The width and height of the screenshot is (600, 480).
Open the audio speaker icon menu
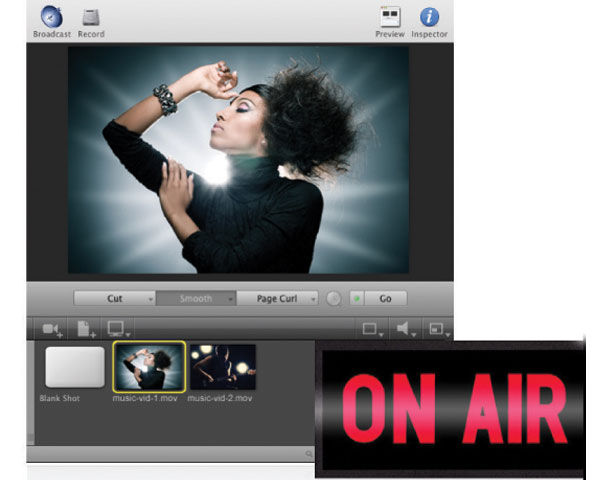pyautogui.click(x=406, y=328)
